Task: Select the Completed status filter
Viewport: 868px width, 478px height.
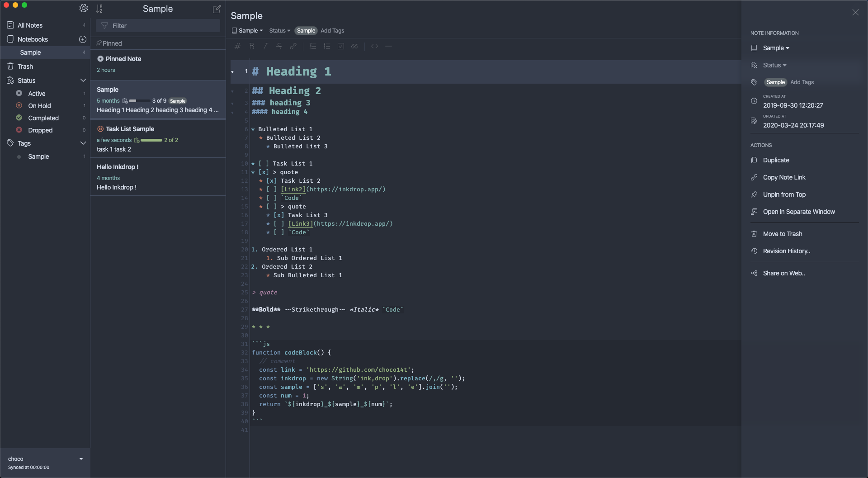Action: [45, 118]
